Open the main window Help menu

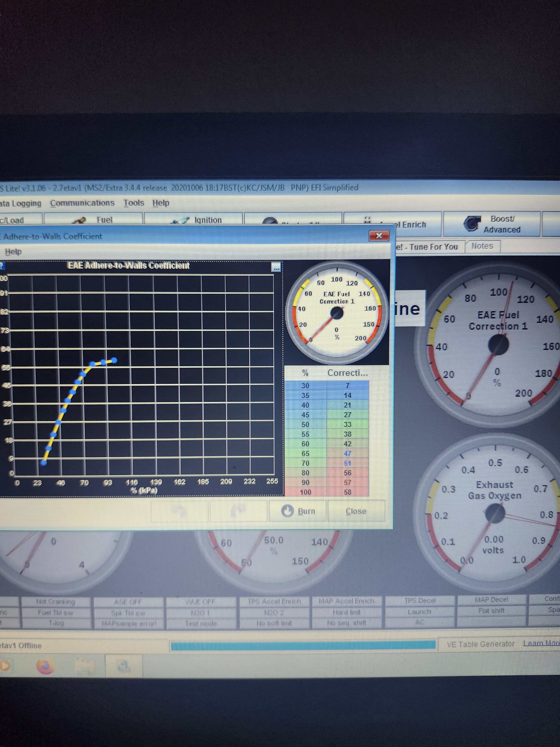point(161,203)
